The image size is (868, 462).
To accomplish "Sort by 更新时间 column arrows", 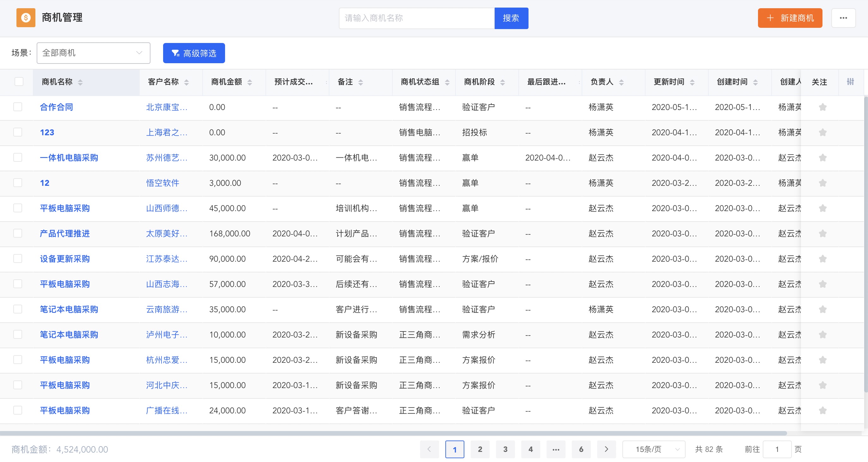I will pyautogui.click(x=692, y=82).
